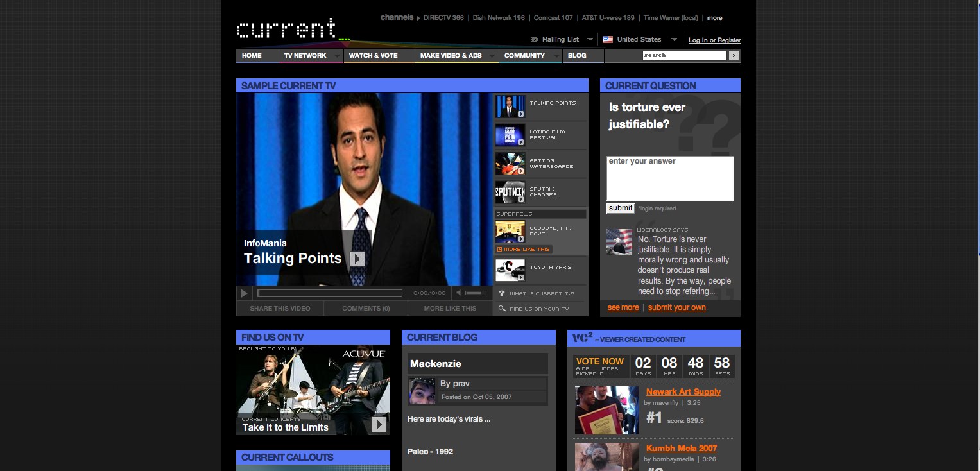Click the more channels link

coord(714,19)
